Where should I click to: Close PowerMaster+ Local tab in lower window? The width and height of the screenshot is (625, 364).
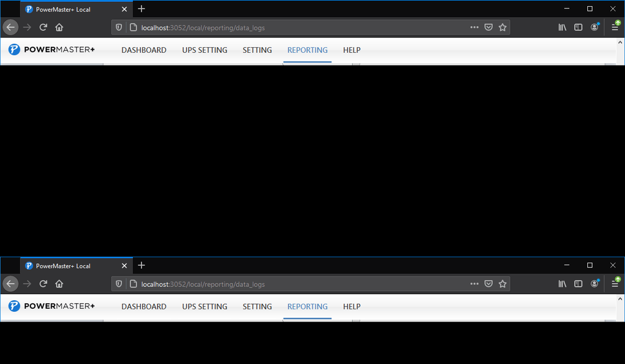tap(125, 266)
